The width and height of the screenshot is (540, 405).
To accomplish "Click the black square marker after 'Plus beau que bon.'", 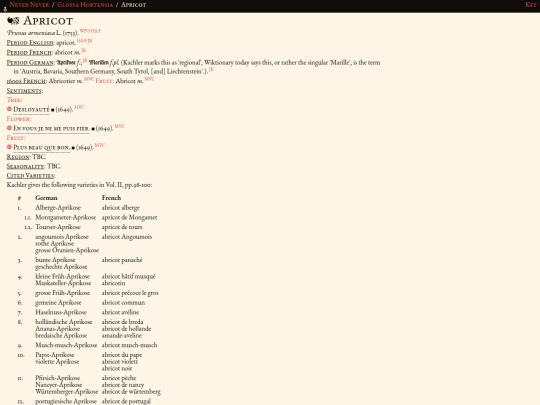I will point(73,148).
